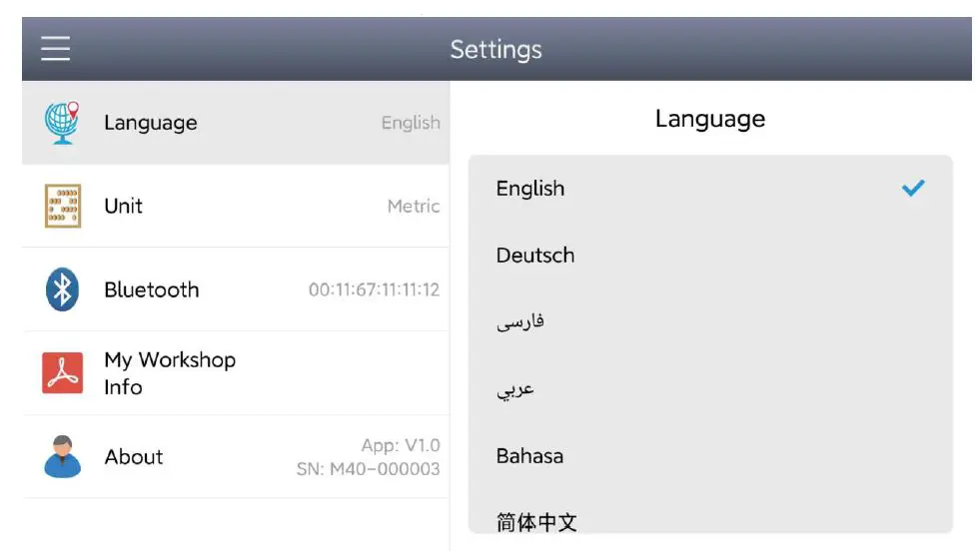Image resolution: width=980 pixels, height=558 pixels.
Task: Click the App V1.0 serial number text
Action: (369, 457)
